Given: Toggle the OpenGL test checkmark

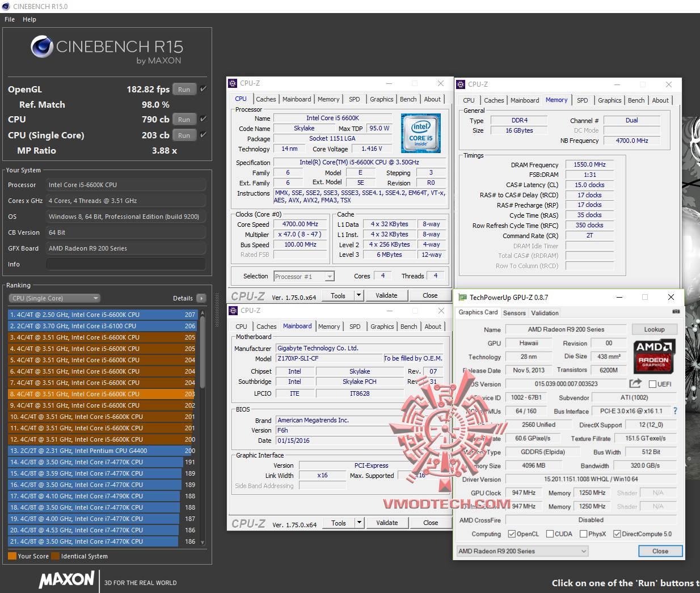Looking at the screenshot, I should tap(203, 89).
